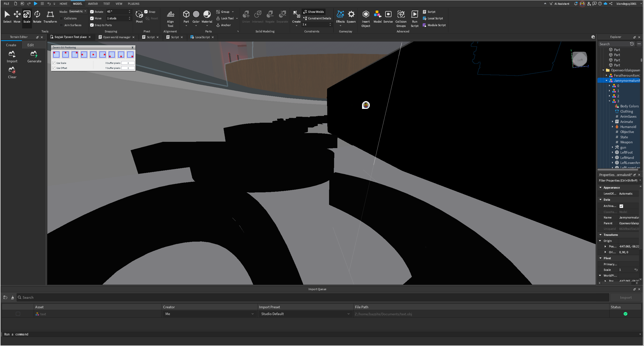Viewport: 644px width, 346px height.
Task: Click Generate terrain icon
Action: click(34, 54)
